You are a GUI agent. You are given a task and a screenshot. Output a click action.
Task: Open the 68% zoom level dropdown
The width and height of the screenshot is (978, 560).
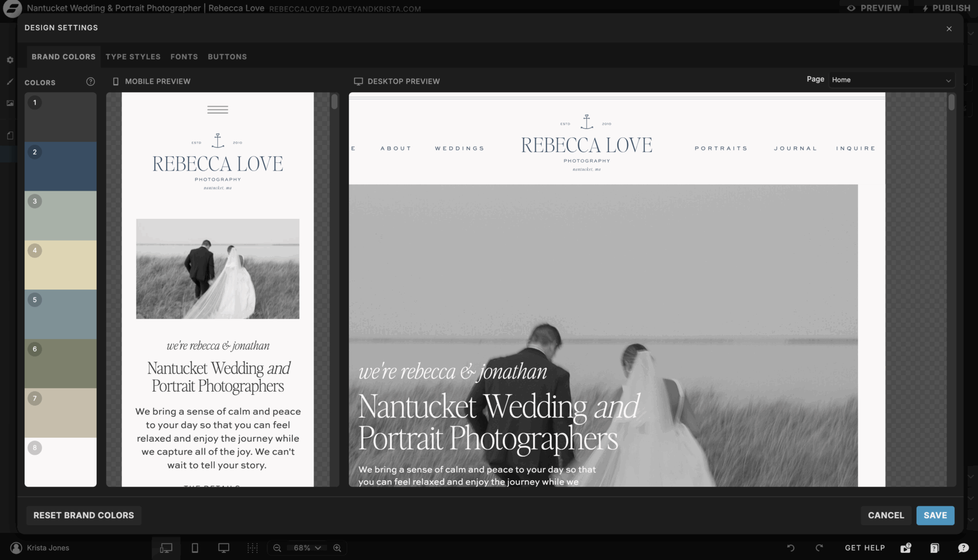pyautogui.click(x=307, y=548)
